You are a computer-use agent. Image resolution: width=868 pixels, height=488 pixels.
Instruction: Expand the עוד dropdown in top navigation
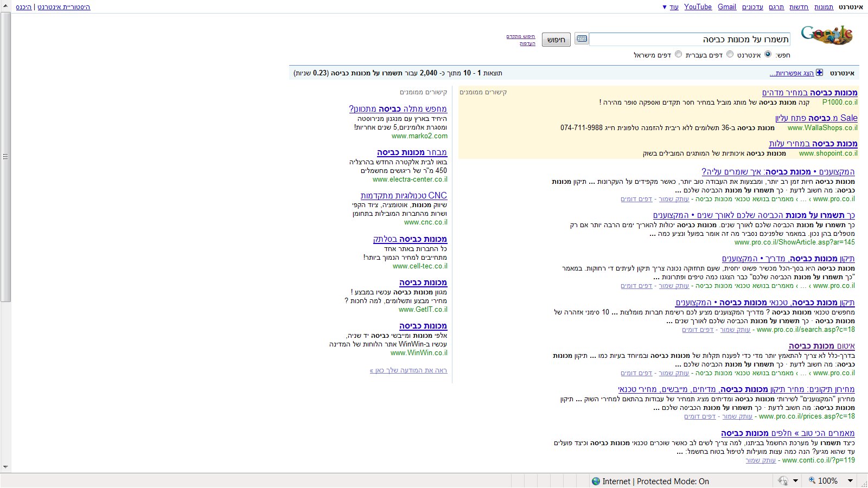[x=671, y=7]
